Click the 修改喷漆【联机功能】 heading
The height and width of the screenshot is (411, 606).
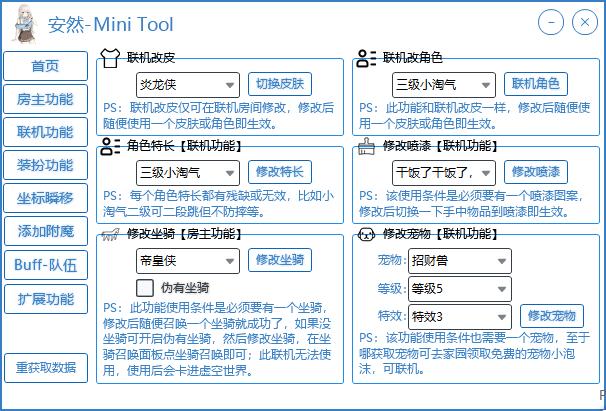[441, 146]
